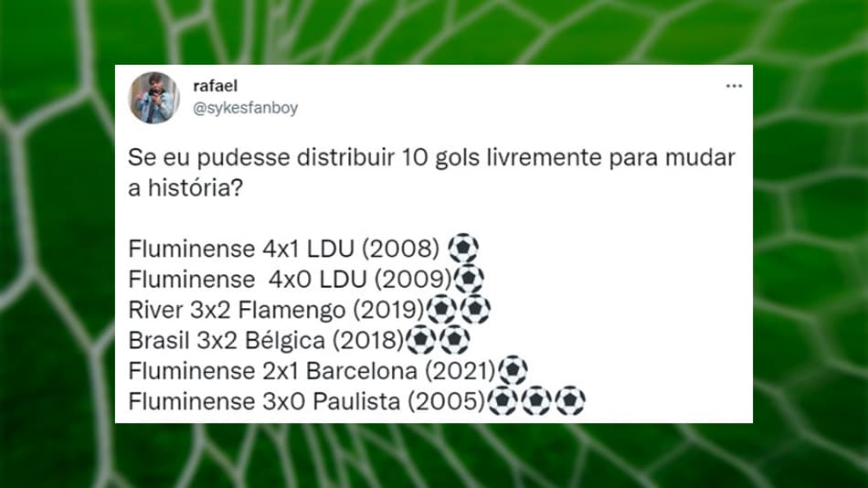Click first soccer ball after Paulista (2005)
Viewport: 868px width, 488px height.
pos(503,400)
